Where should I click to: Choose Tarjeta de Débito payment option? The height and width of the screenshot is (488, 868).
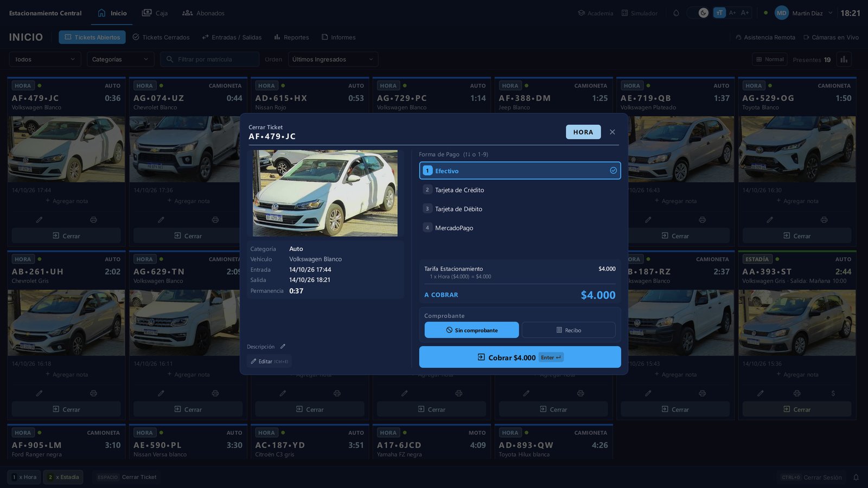pyautogui.click(x=520, y=209)
